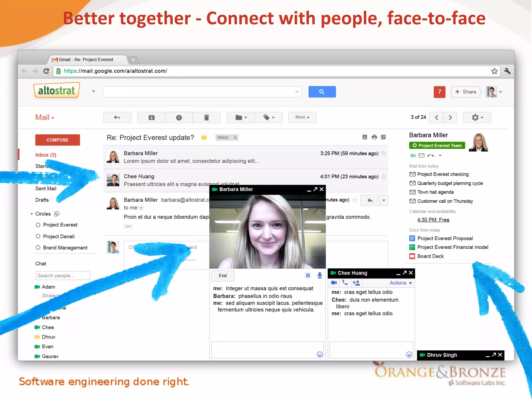Remove the Inbox label with x
532x399 pixels.
pyautogui.click(x=235, y=137)
